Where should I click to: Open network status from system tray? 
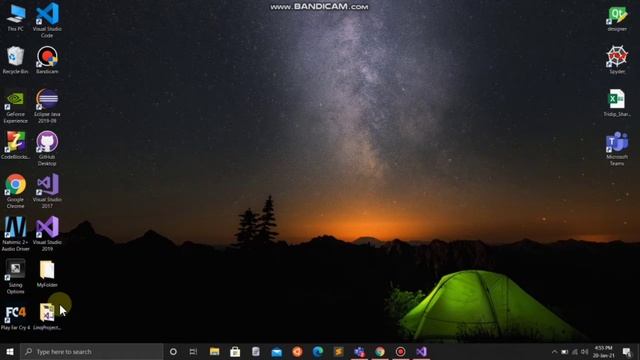(x=575, y=351)
